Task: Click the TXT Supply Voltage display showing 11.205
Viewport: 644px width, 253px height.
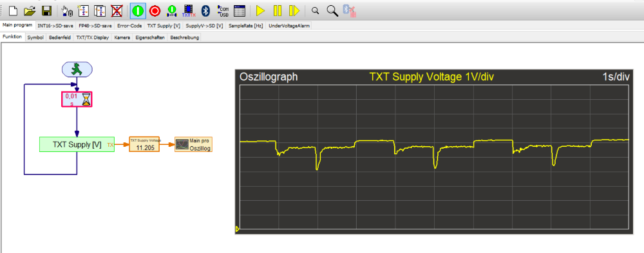Action: (144, 144)
